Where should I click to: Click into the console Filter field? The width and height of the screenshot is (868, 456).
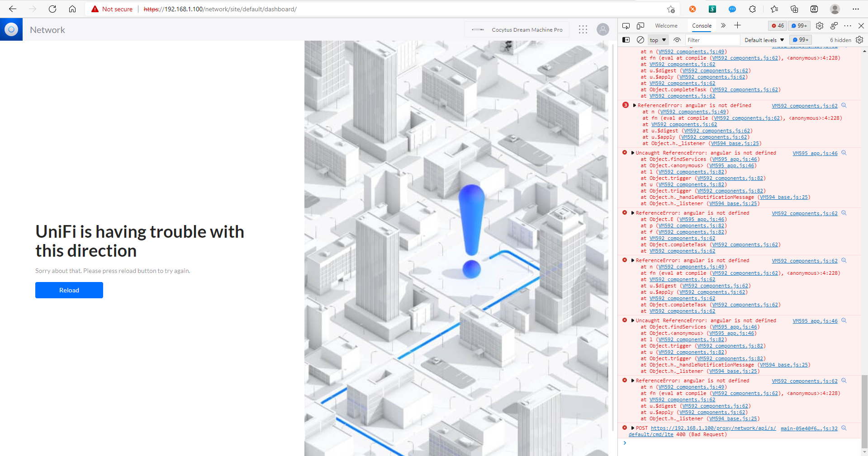click(x=712, y=40)
